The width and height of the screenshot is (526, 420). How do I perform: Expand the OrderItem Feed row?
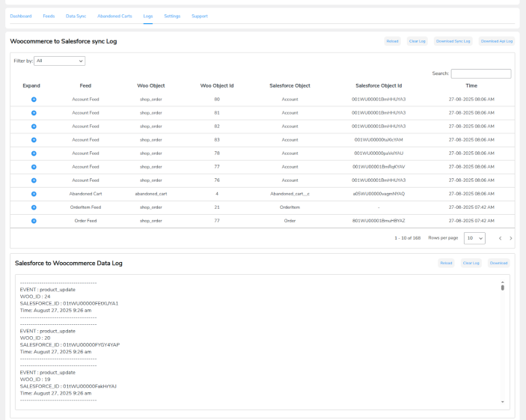[34, 207]
